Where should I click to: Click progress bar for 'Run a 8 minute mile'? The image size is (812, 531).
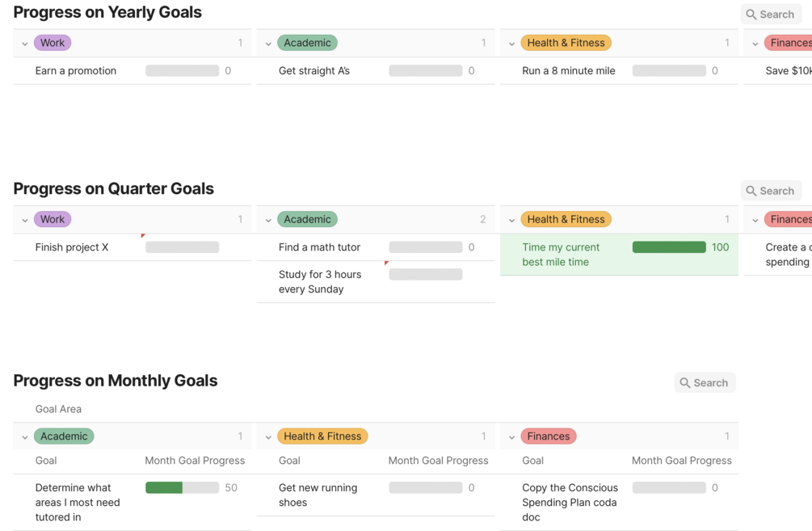[669, 71]
